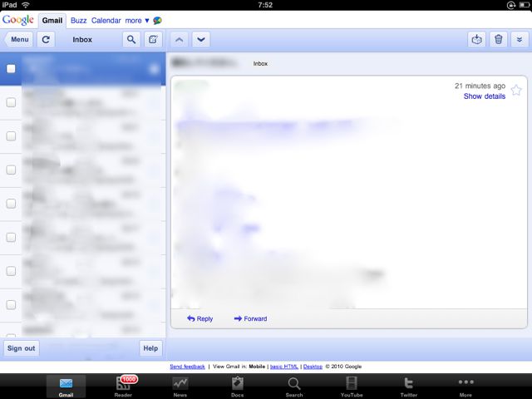Viewport: 532px width, 399px height.
Task: Open the Menu back button
Action: coord(18,40)
